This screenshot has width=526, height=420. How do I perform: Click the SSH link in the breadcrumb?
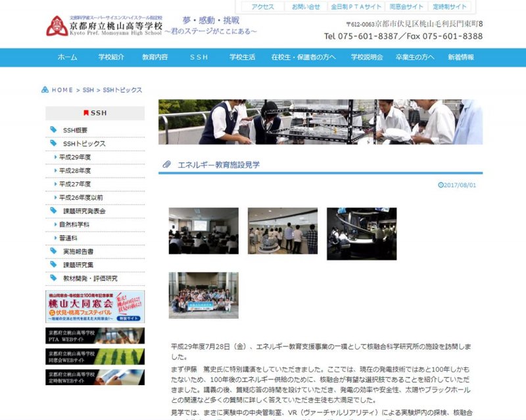(x=88, y=90)
